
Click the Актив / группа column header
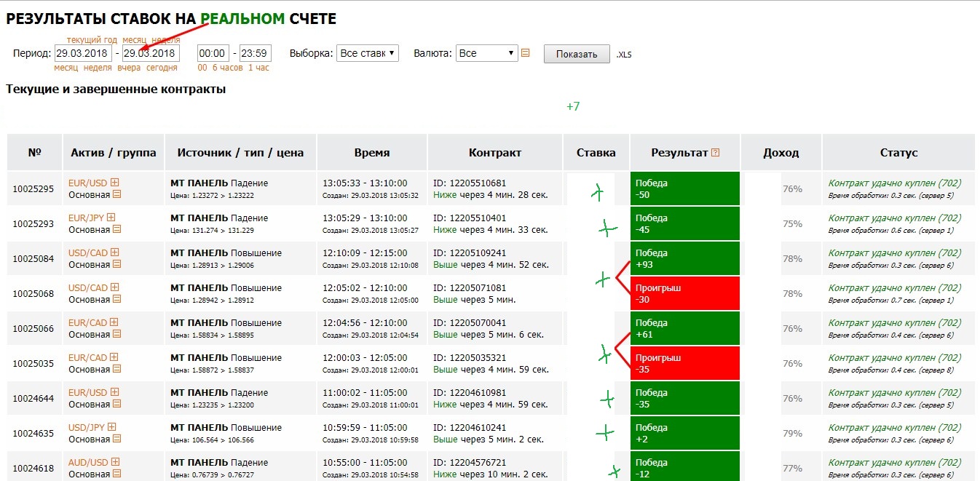coord(114,153)
